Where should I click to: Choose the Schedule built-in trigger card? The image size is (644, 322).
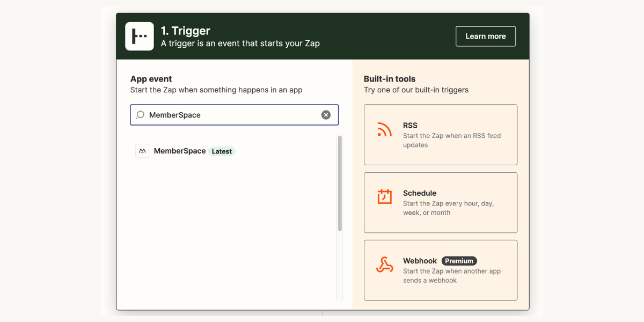[441, 202]
